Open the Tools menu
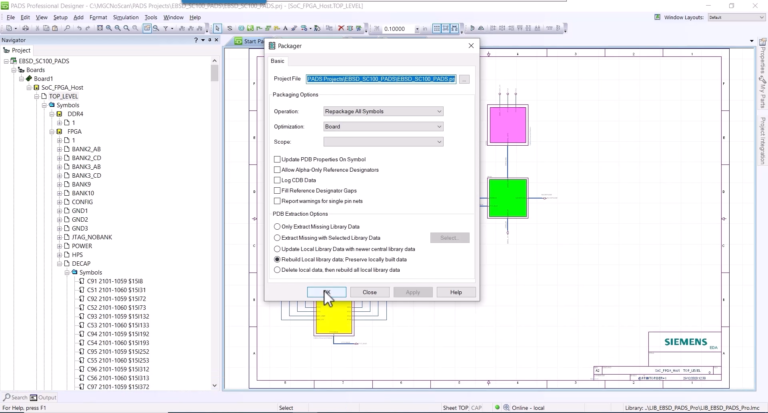The height and width of the screenshot is (413, 768). pos(151,17)
